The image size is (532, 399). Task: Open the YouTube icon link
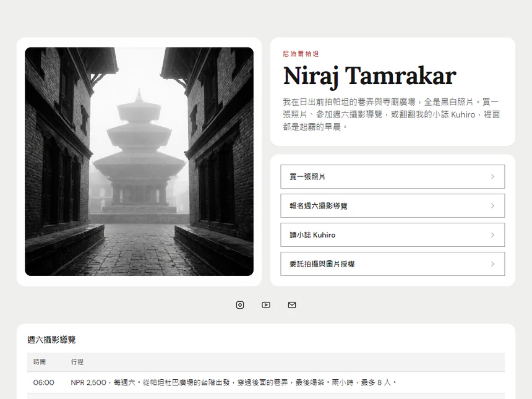[x=266, y=305]
